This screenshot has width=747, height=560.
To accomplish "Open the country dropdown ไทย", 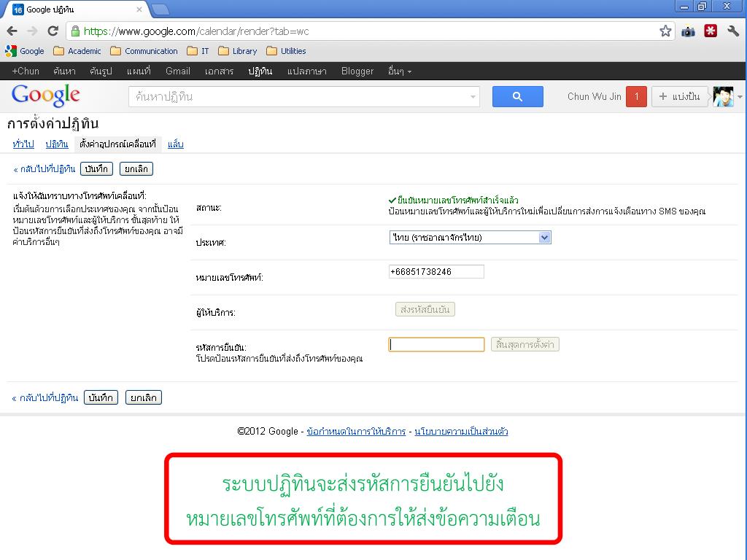I will click(471, 237).
